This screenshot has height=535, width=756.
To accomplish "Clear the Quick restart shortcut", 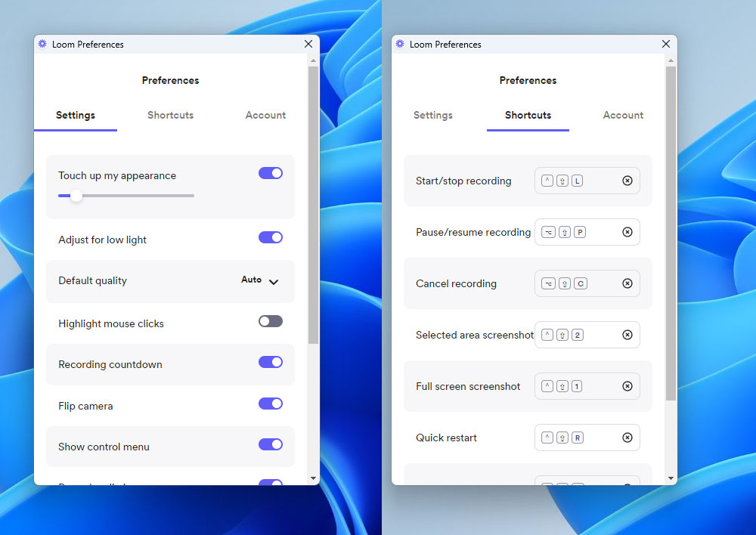I will (x=627, y=438).
